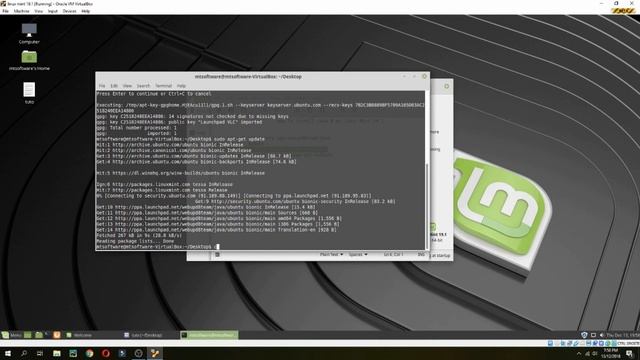Open the VirtualBox Machine menu
The width and height of the screenshot is (640, 360).
click(x=21, y=11)
